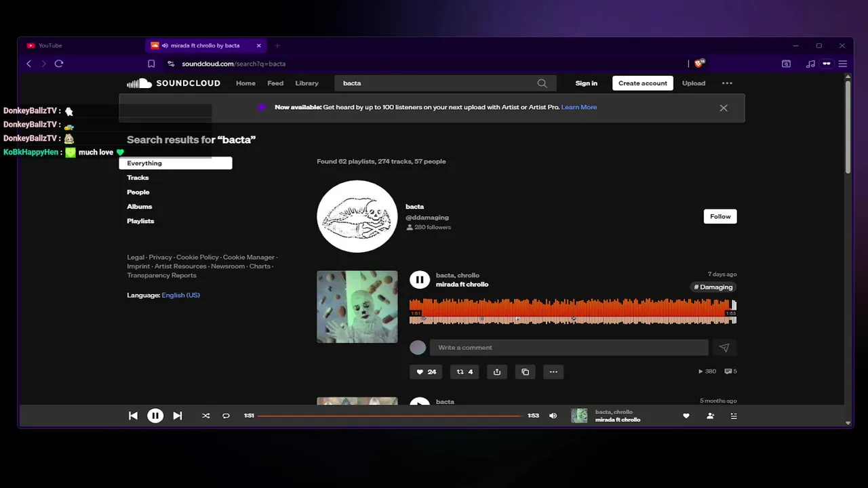
Task: Open current track thumbnail in player bar
Action: click(579, 415)
